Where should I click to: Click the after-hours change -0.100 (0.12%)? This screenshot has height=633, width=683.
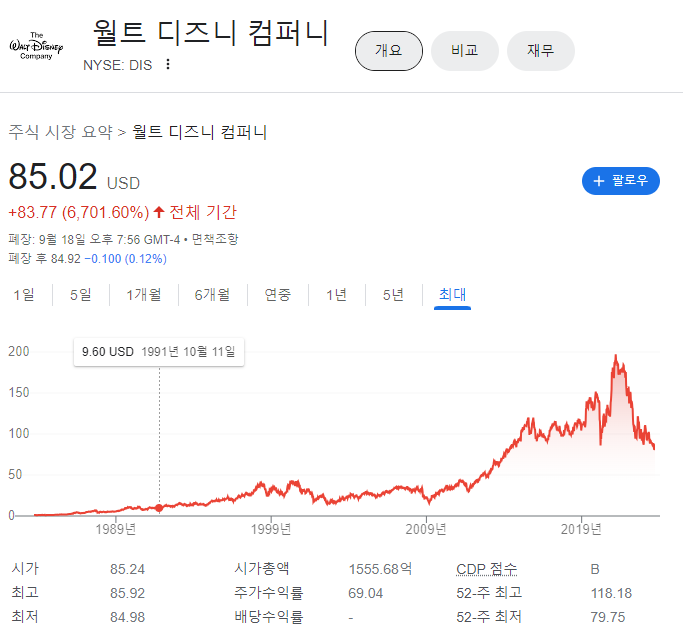coord(125,259)
